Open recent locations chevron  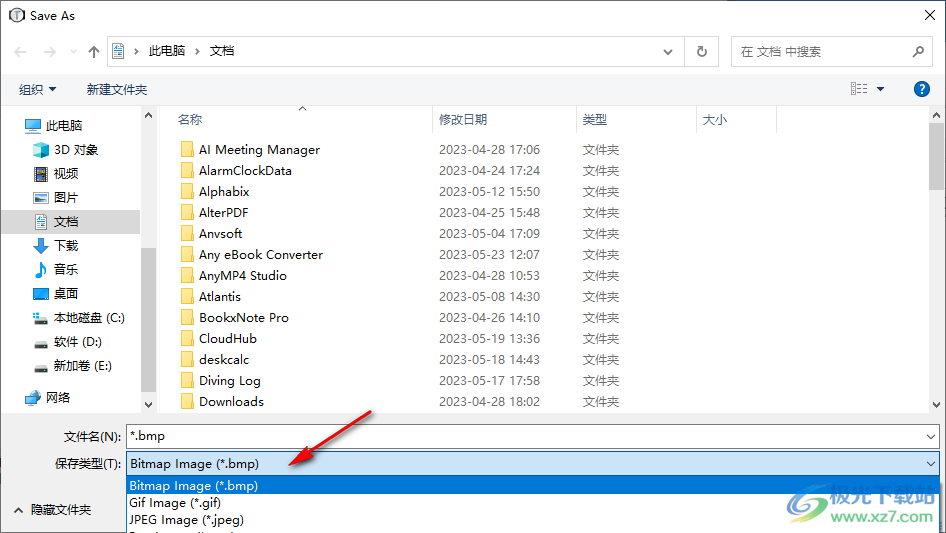[73, 52]
